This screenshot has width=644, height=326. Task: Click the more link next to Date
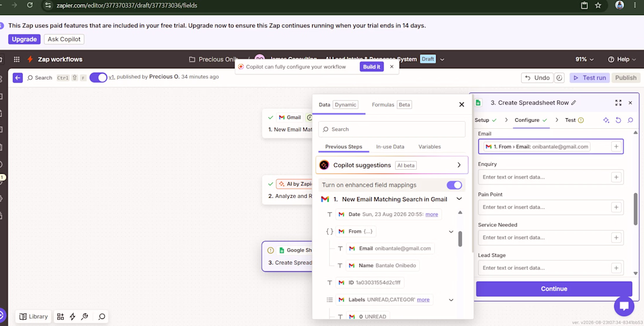(431, 214)
